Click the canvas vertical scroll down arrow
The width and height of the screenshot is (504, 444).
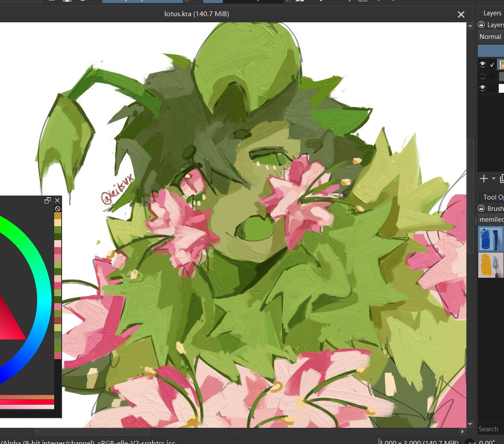470,424
